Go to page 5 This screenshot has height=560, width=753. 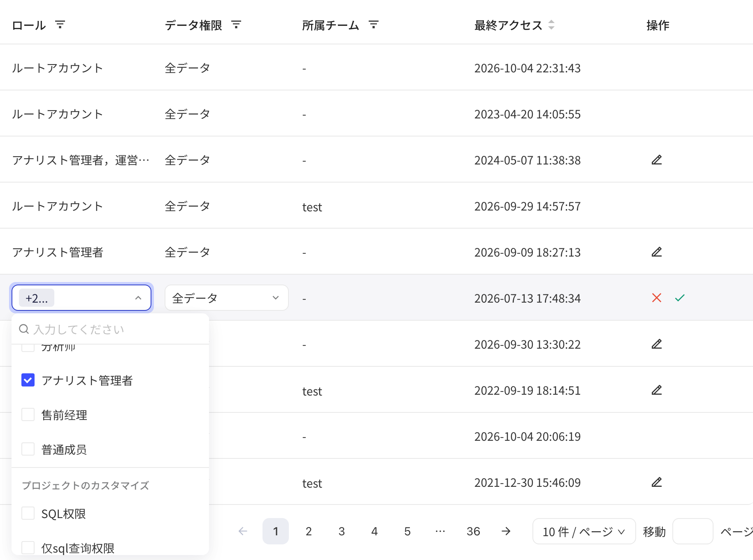407,531
